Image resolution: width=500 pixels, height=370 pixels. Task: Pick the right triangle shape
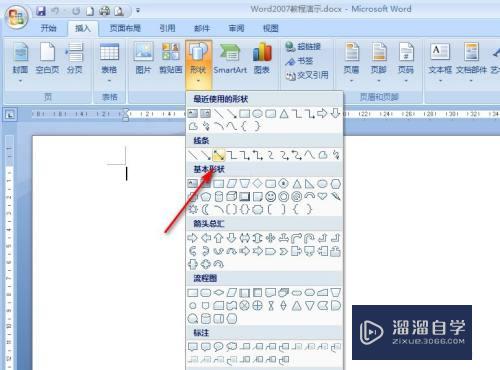tap(310, 184)
